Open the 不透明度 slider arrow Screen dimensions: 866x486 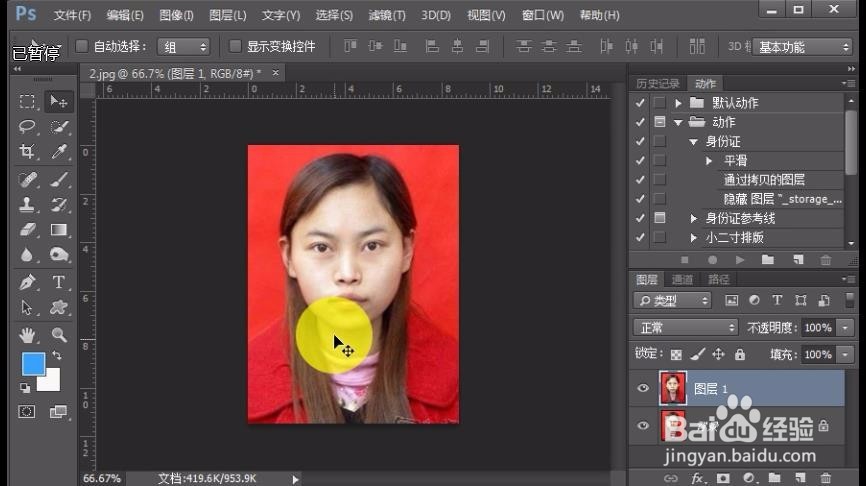point(845,327)
